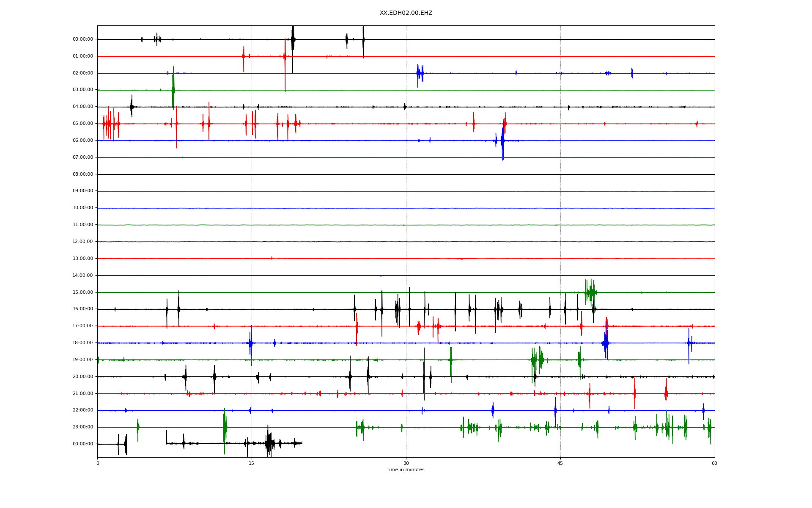Screen dimensions: 812x508
Task: Click the green burst on 15:00:00 trace
Action: [590, 292]
